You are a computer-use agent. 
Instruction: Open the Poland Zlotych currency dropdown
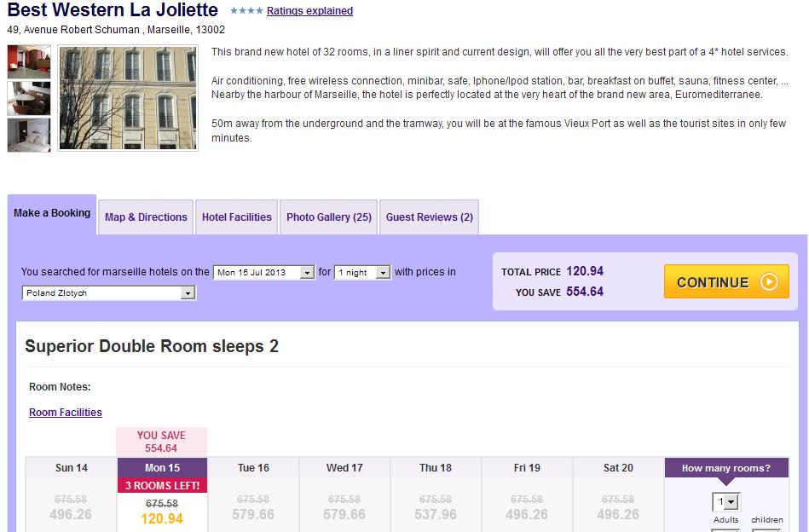[x=109, y=293]
